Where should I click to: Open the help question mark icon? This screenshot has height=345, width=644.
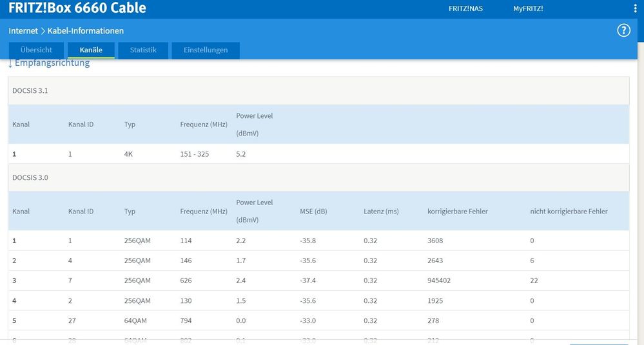pos(623,31)
